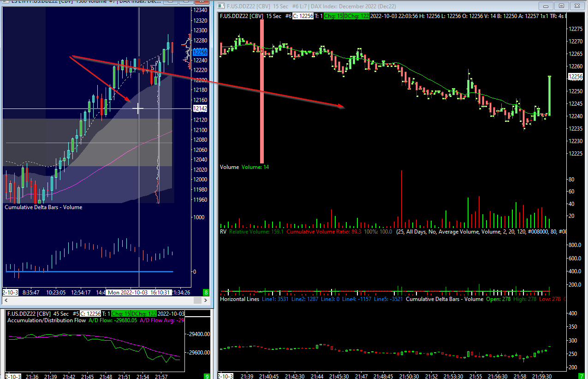Click the Line4: -1157 value

[x=356, y=300]
